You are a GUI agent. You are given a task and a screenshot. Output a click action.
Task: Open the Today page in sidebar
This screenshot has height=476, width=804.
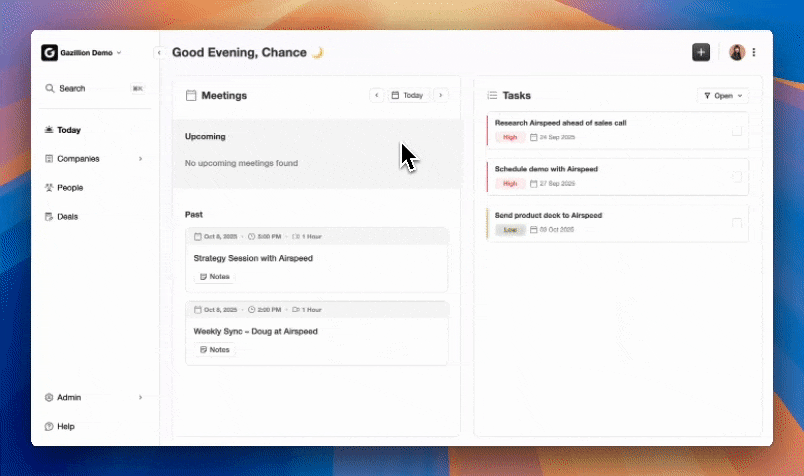point(95,130)
